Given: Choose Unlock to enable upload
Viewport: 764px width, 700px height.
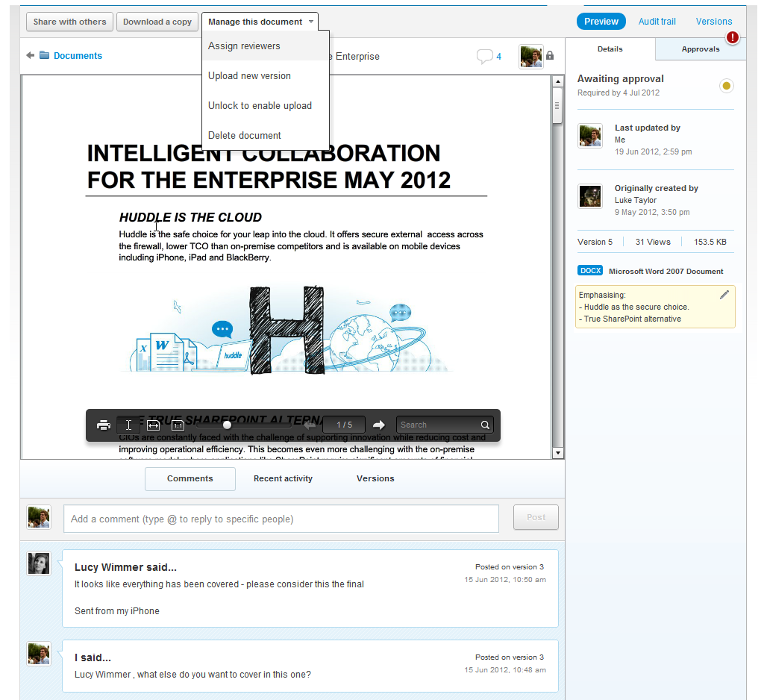Looking at the screenshot, I should coord(260,106).
